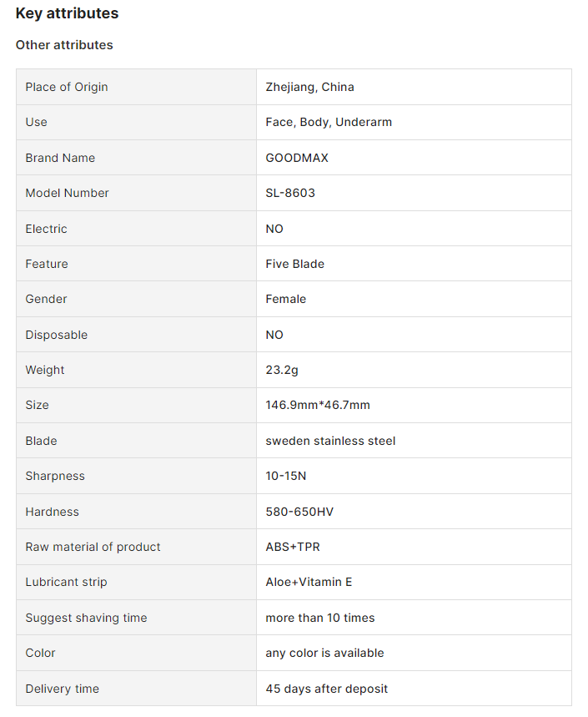Screen dimensions: 588x717
Task: Select the Electric attribute label
Action: click(x=46, y=229)
